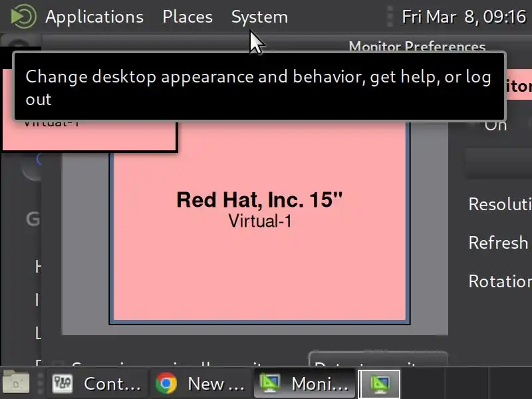
Task: Switch to the Chrome New Tab window
Action: click(x=201, y=384)
